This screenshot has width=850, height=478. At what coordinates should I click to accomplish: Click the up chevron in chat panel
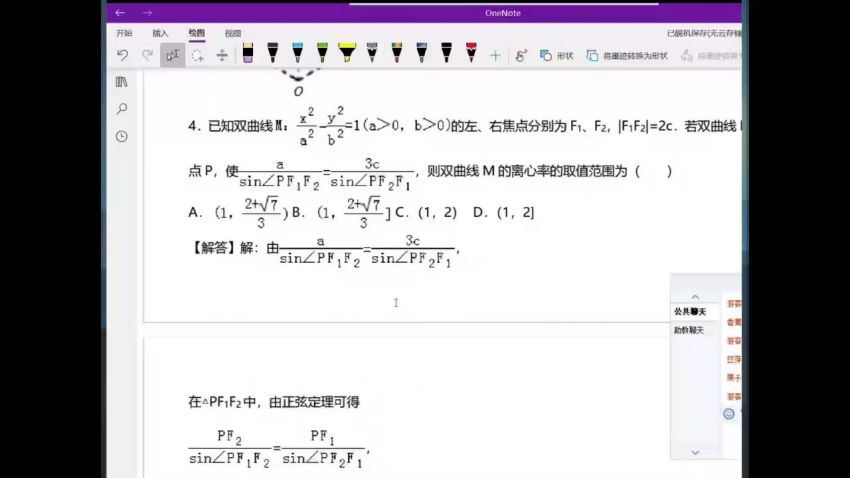(x=696, y=296)
